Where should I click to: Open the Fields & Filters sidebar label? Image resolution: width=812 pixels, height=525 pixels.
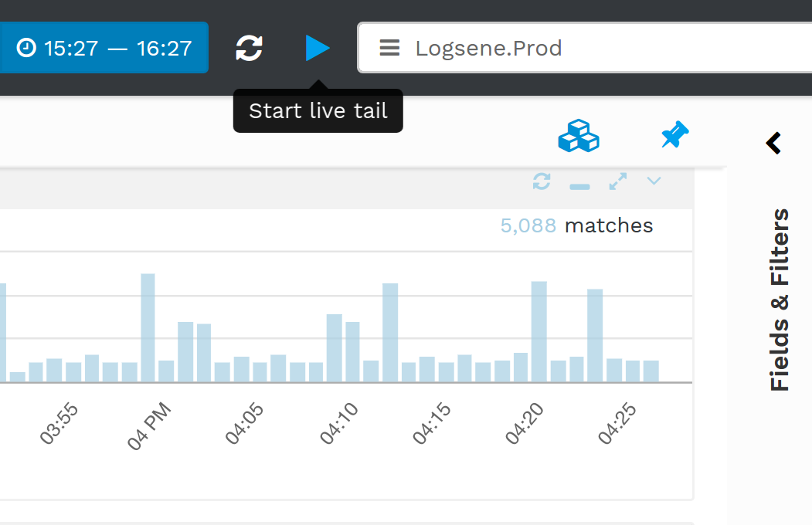780,300
